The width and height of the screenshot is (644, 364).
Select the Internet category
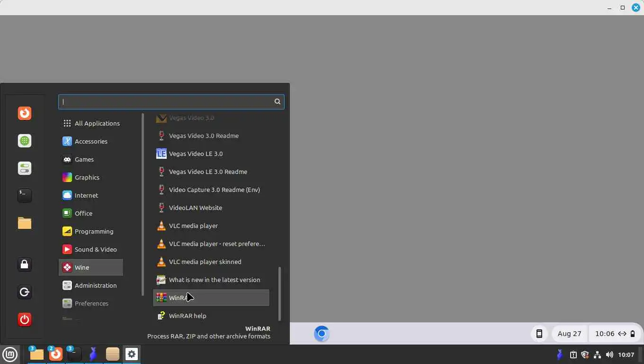pyautogui.click(x=91, y=195)
